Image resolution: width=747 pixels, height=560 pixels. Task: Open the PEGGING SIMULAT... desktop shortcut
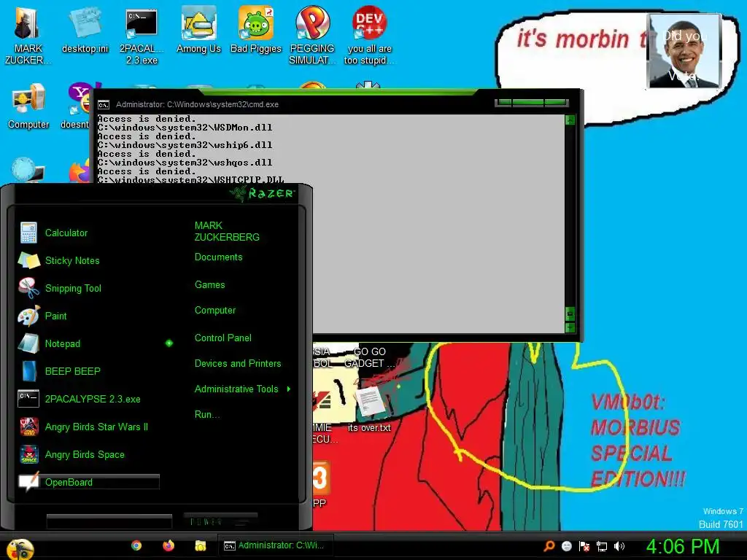coord(312,36)
